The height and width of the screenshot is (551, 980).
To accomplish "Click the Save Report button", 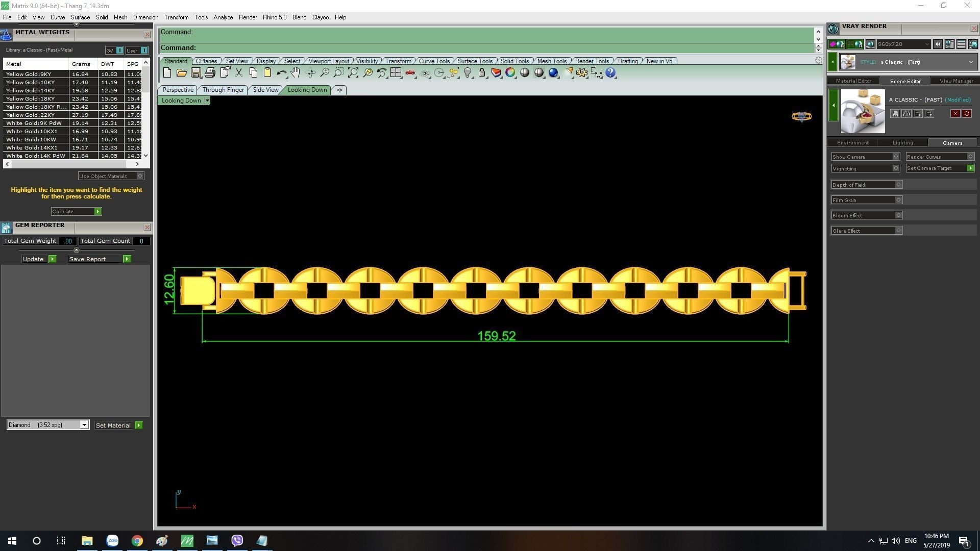I will [x=100, y=259].
